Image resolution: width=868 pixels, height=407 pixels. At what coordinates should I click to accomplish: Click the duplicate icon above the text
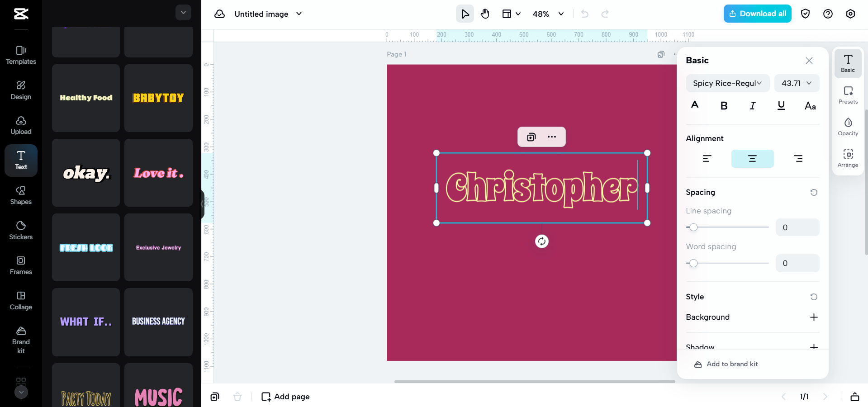click(531, 137)
